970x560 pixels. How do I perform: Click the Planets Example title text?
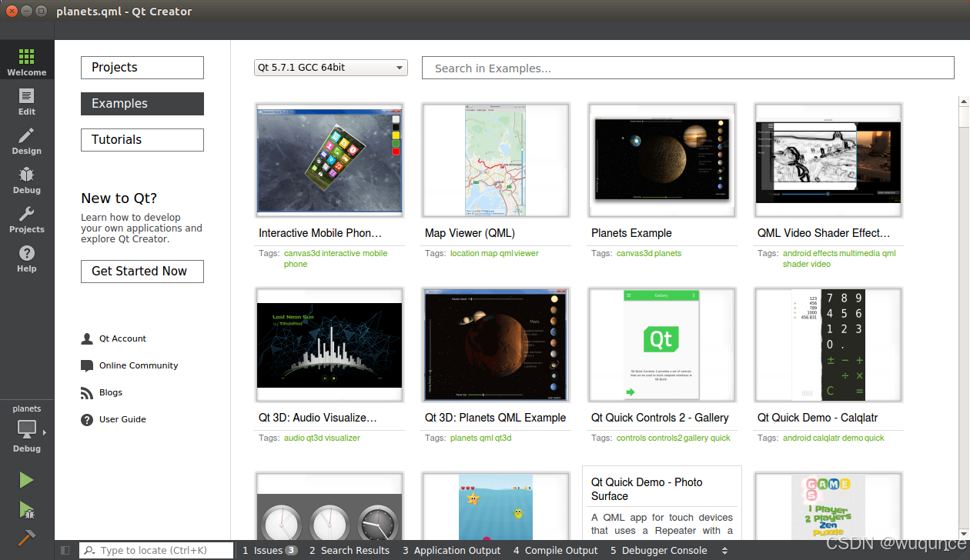coord(631,233)
